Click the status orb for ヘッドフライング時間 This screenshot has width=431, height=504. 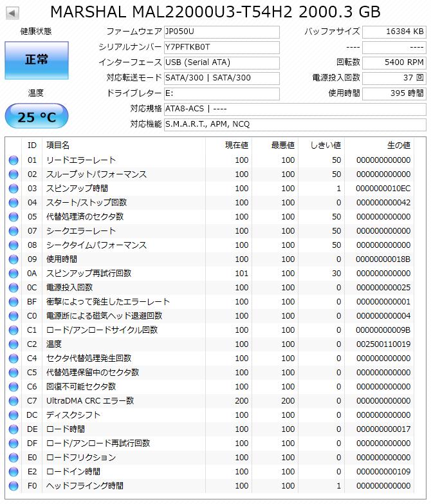[x=13, y=486]
